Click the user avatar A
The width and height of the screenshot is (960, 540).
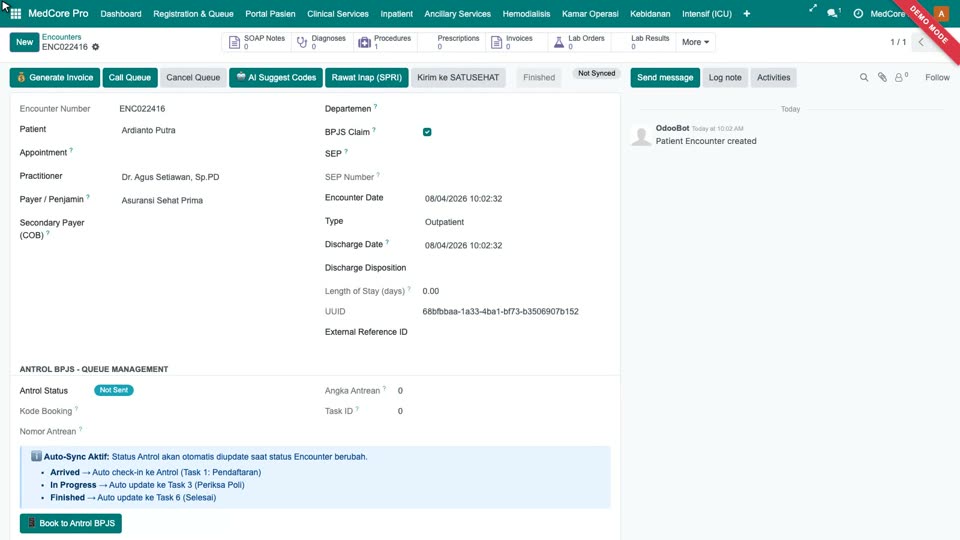[941, 13]
